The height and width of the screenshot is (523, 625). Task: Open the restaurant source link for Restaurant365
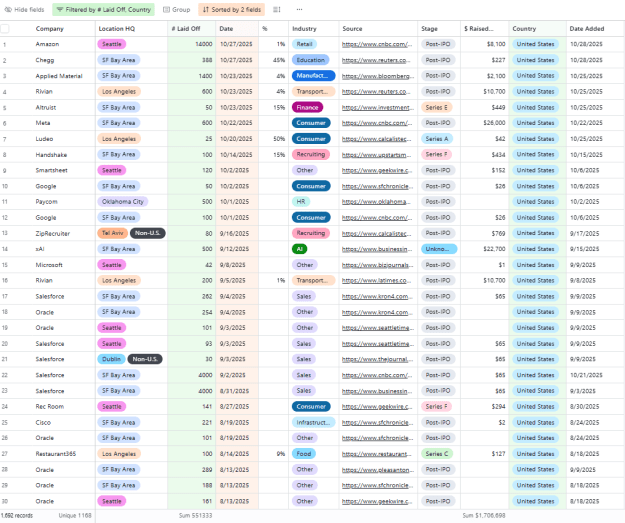tap(377, 454)
